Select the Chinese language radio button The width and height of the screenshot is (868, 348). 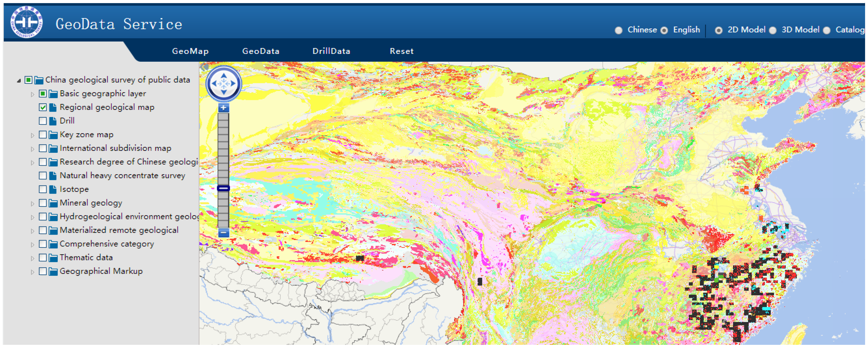point(618,30)
